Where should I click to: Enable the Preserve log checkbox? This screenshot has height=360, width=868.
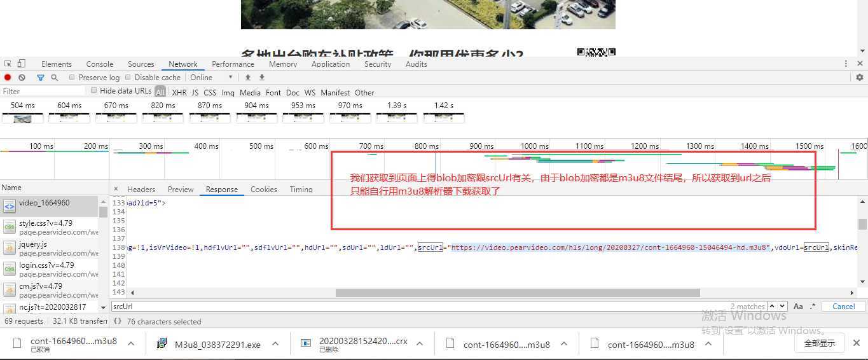[72, 78]
